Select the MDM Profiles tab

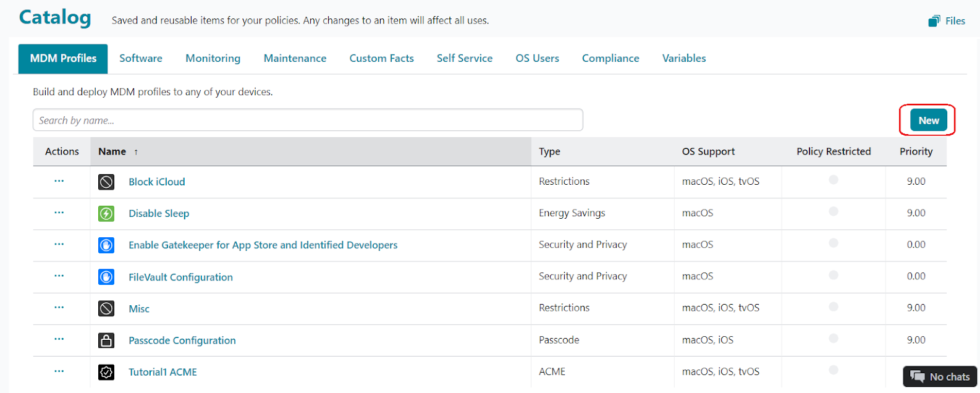(x=63, y=59)
